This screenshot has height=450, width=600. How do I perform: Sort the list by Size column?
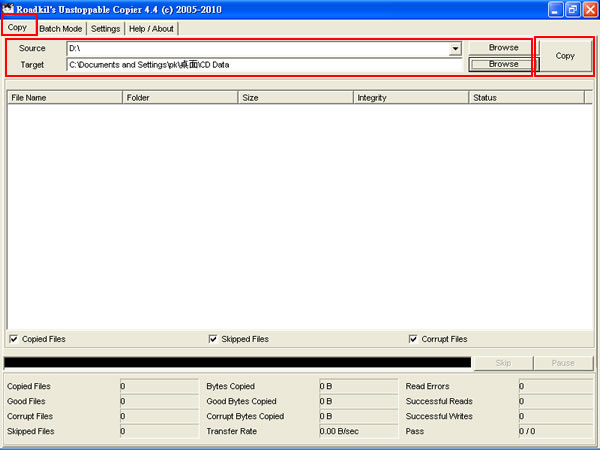pyautogui.click(x=296, y=98)
